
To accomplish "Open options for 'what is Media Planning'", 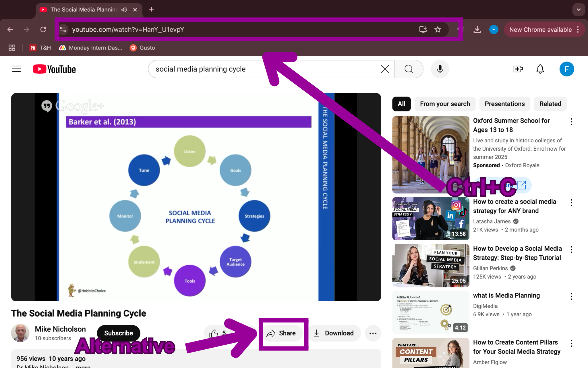I will (571, 297).
